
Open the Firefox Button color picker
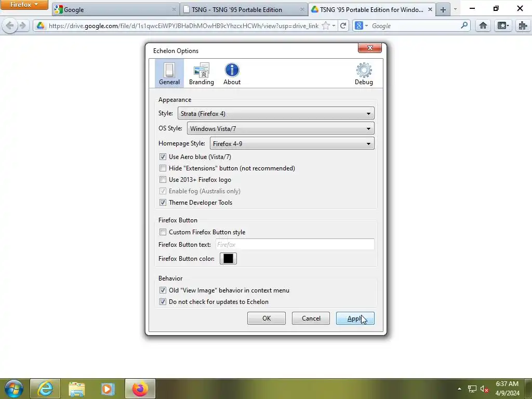(x=228, y=259)
